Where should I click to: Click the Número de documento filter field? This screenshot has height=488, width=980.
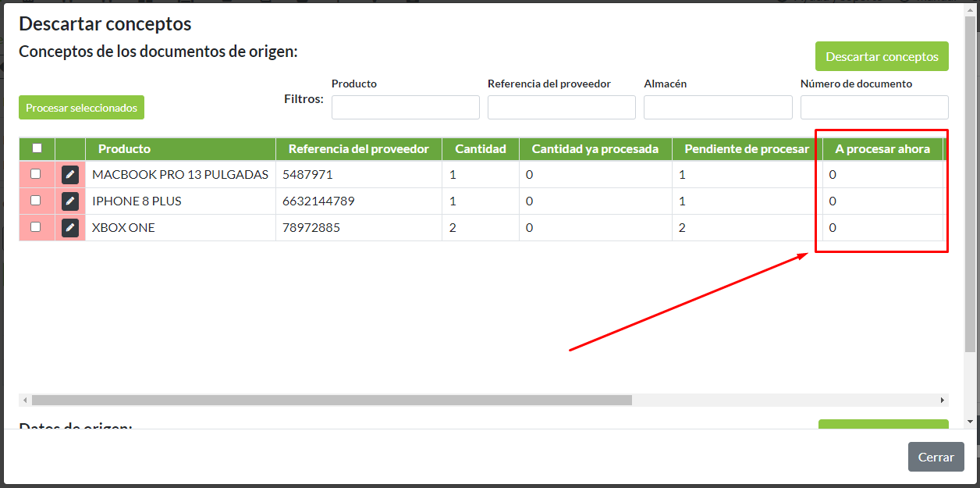(874, 108)
